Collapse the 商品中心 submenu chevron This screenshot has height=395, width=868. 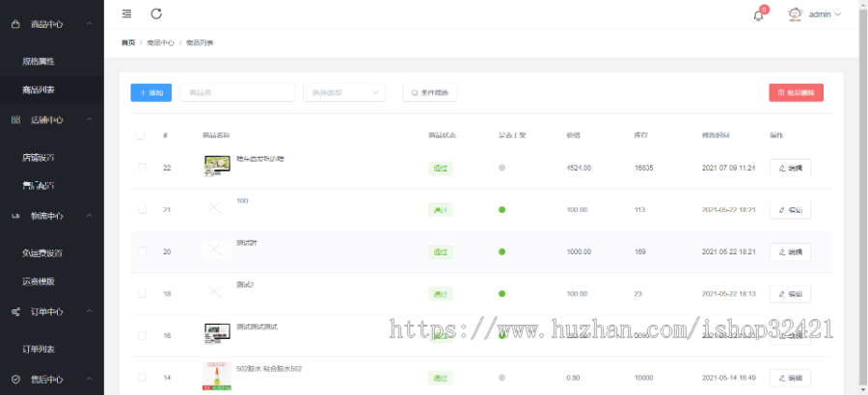pyautogui.click(x=89, y=24)
